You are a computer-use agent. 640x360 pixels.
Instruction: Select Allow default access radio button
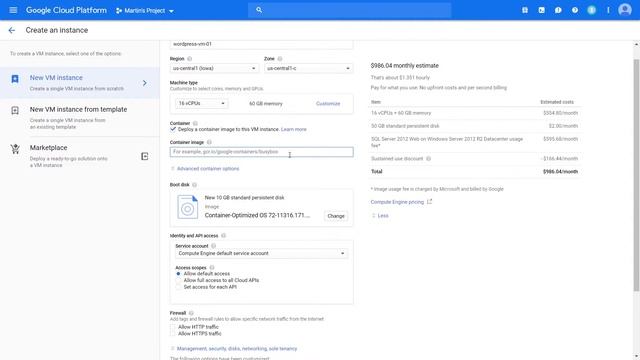(x=178, y=274)
